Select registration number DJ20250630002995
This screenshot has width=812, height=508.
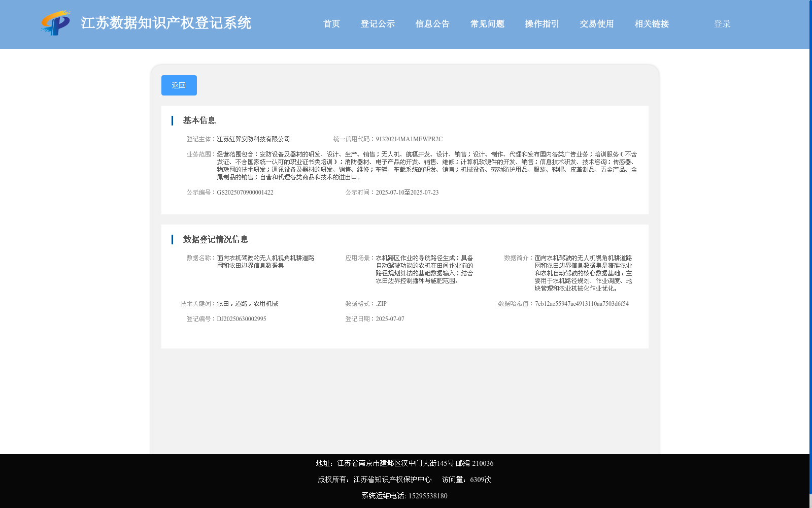[242, 319]
